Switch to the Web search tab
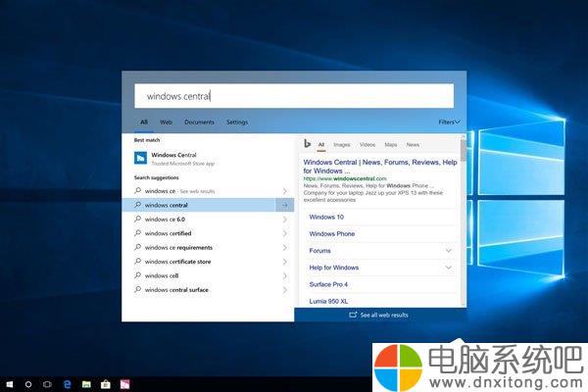The height and width of the screenshot is (392, 588). 166,122
